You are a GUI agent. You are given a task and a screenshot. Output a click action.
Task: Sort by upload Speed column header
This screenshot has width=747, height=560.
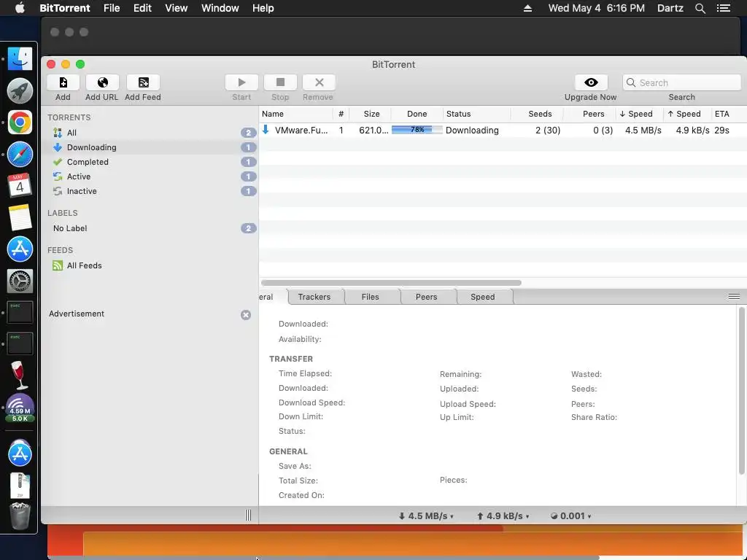(687, 114)
